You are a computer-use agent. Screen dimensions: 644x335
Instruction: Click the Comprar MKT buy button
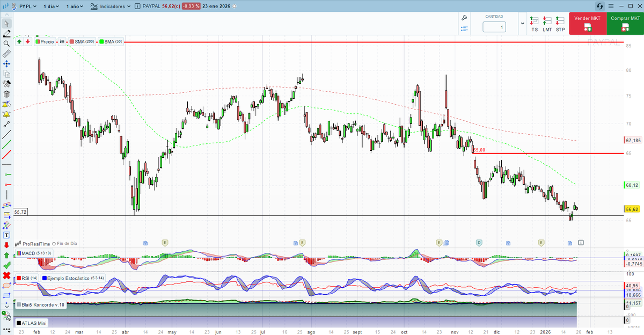(x=625, y=24)
